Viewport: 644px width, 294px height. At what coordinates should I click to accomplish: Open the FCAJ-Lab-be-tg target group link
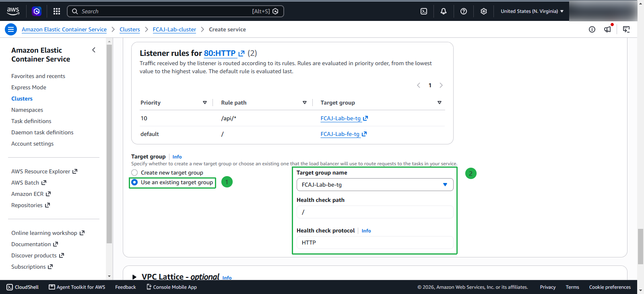point(344,118)
